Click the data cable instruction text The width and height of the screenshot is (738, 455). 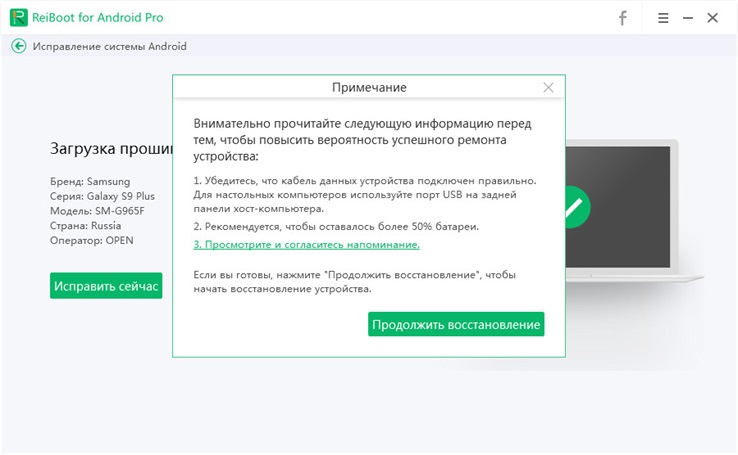pyautogui.click(x=365, y=194)
